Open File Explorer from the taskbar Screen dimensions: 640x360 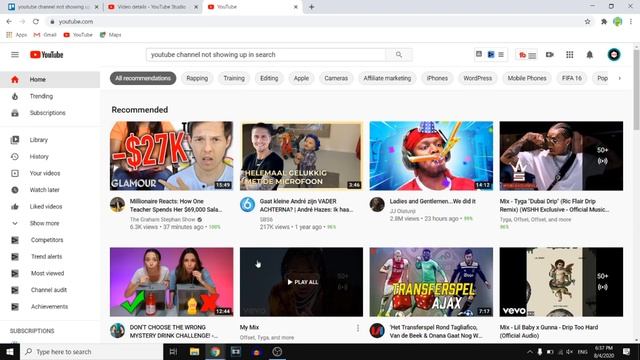click(194, 352)
